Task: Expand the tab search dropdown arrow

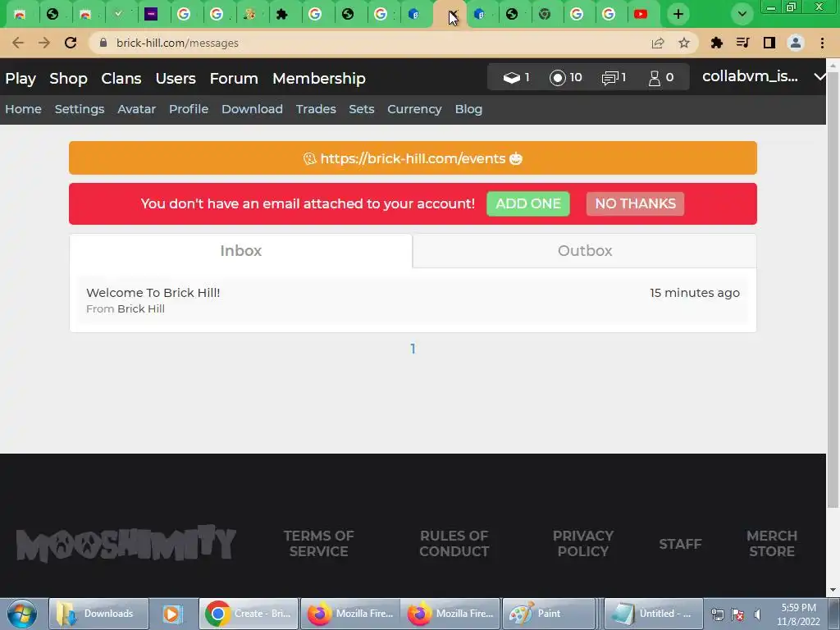Action: [x=742, y=14]
